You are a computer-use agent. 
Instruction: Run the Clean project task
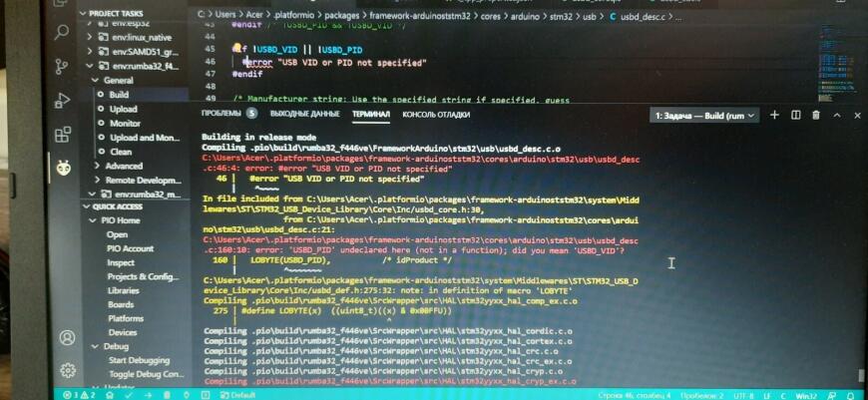(x=121, y=152)
